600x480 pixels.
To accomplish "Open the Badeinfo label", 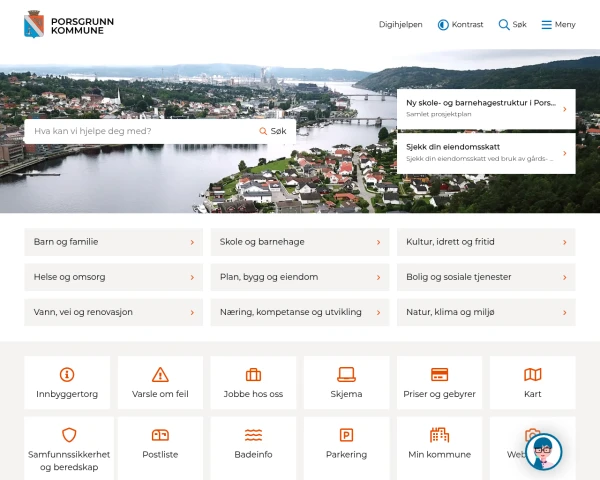I will [253, 454].
